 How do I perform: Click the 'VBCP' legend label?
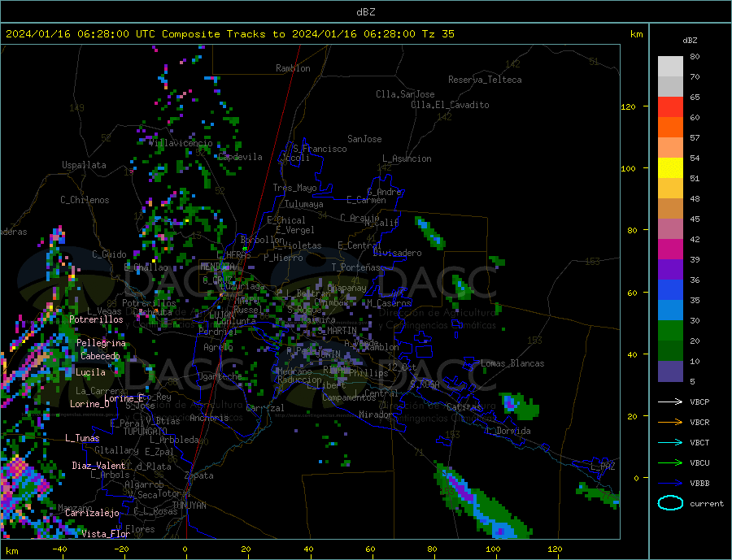click(699, 402)
